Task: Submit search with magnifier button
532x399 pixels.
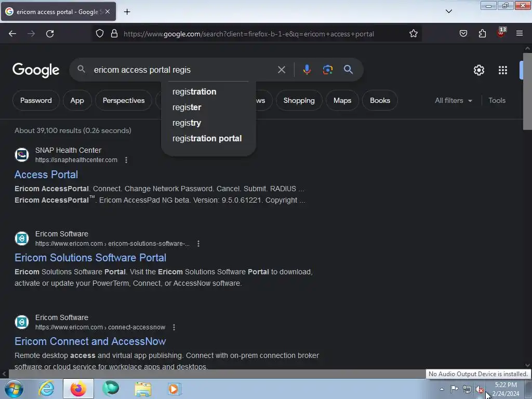Action: pyautogui.click(x=348, y=70)
